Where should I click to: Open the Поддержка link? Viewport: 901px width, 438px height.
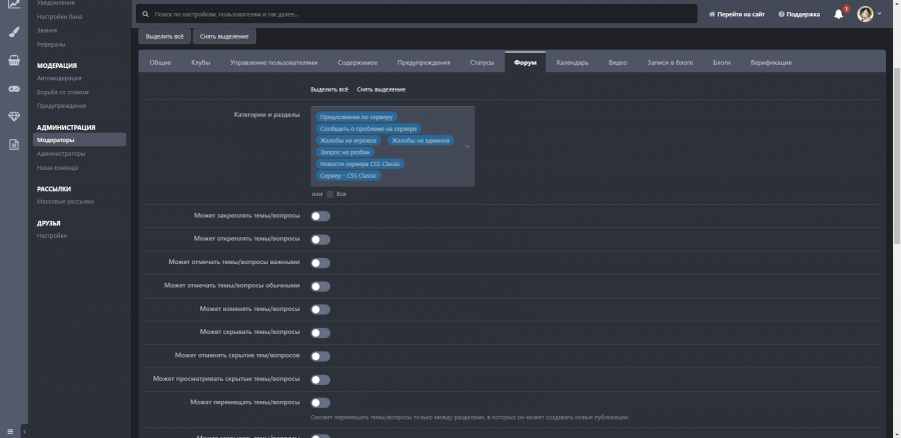pos(799,14)
